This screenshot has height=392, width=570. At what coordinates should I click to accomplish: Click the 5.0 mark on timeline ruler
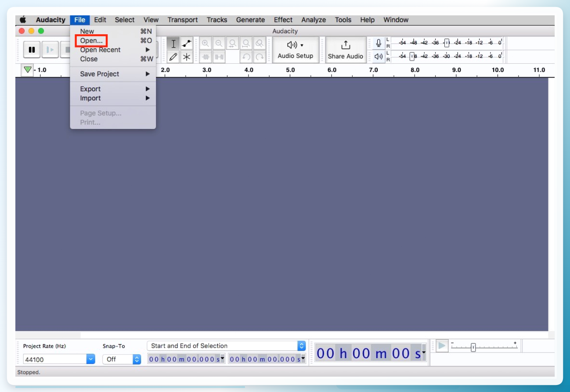[290, 70]
